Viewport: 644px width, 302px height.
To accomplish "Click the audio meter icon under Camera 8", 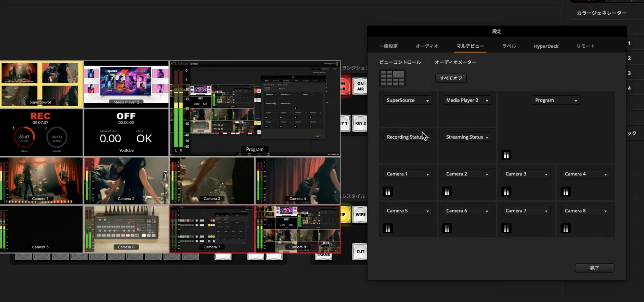I will tap(566, 229).
